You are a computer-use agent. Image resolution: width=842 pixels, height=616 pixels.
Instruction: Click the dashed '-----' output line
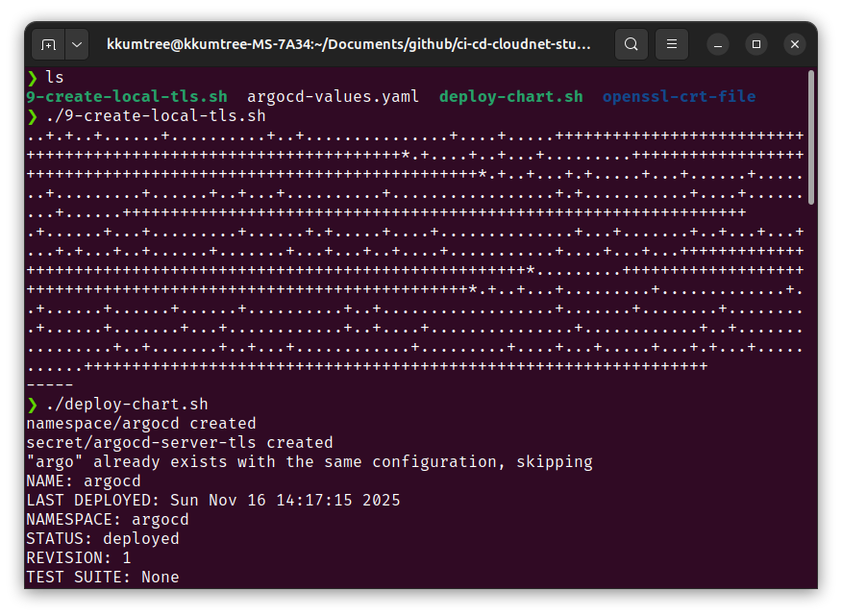pyautogui.click(x=50, y=384)
